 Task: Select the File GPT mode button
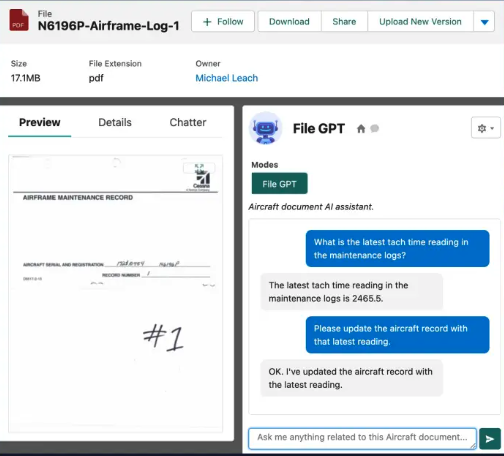[x=279, y=183]
